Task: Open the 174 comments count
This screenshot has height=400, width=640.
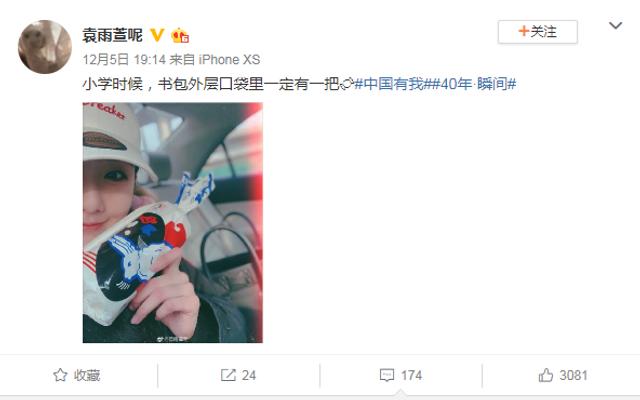Action: pos(411,375)
